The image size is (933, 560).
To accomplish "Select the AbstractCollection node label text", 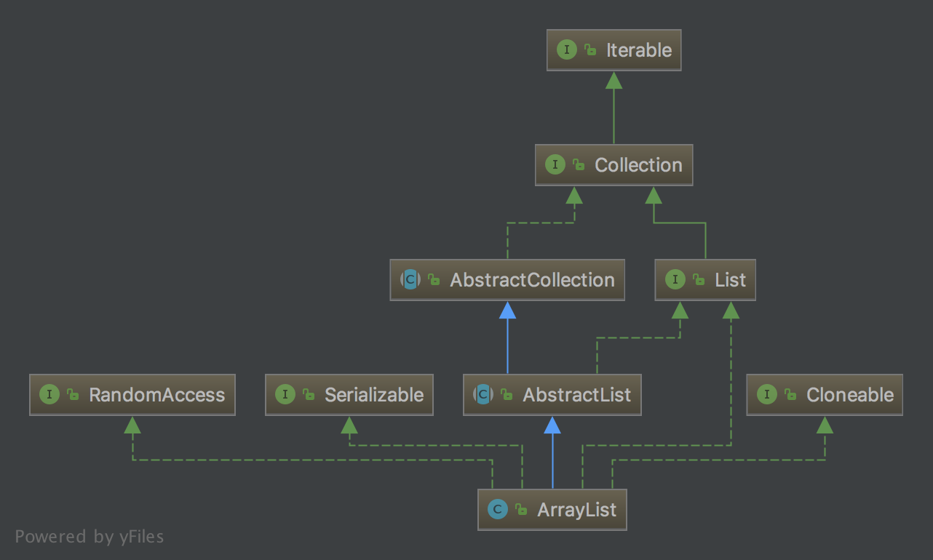I will tap(532, 280).
